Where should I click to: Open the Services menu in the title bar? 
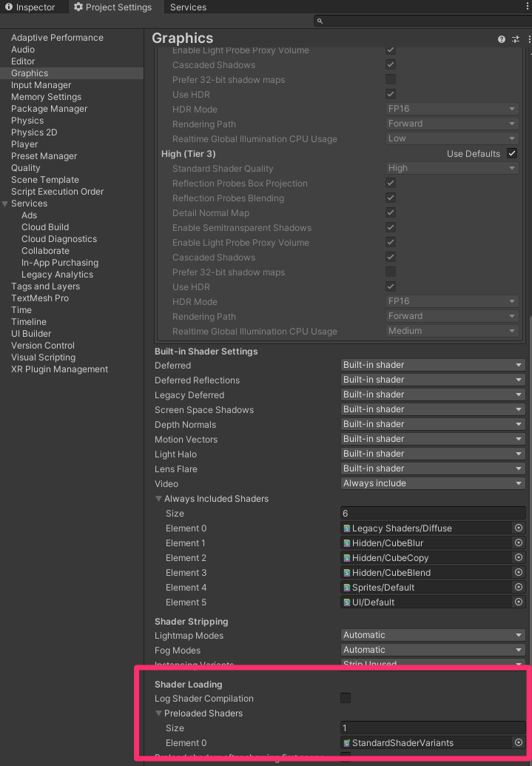pos(187,7)
